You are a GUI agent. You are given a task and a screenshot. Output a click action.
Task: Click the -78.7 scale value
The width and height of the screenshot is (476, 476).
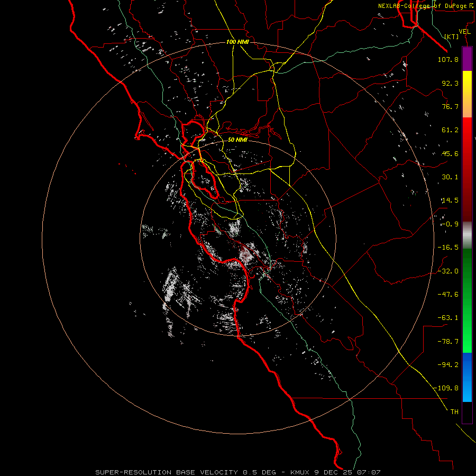coord(448,342)
